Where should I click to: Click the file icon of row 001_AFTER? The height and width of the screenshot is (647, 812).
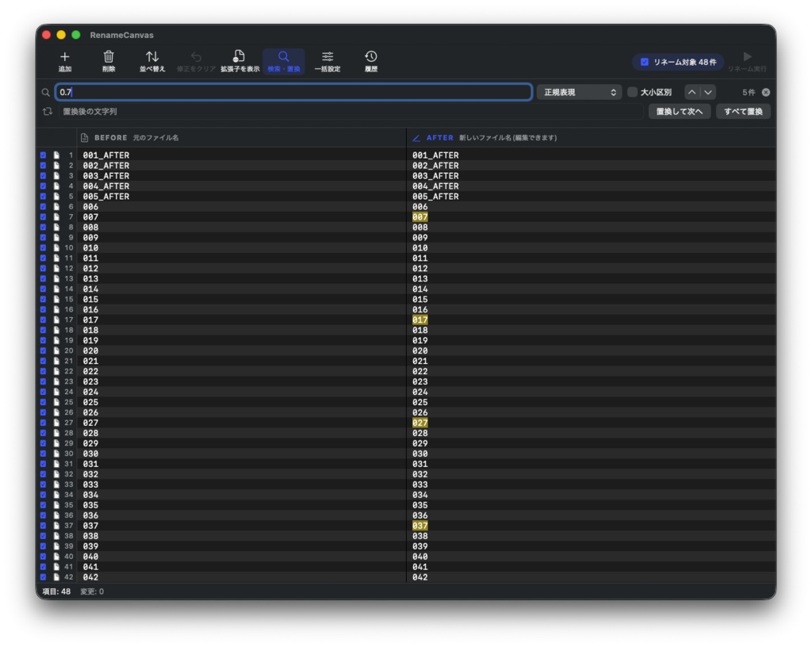(x=56, y=155)
